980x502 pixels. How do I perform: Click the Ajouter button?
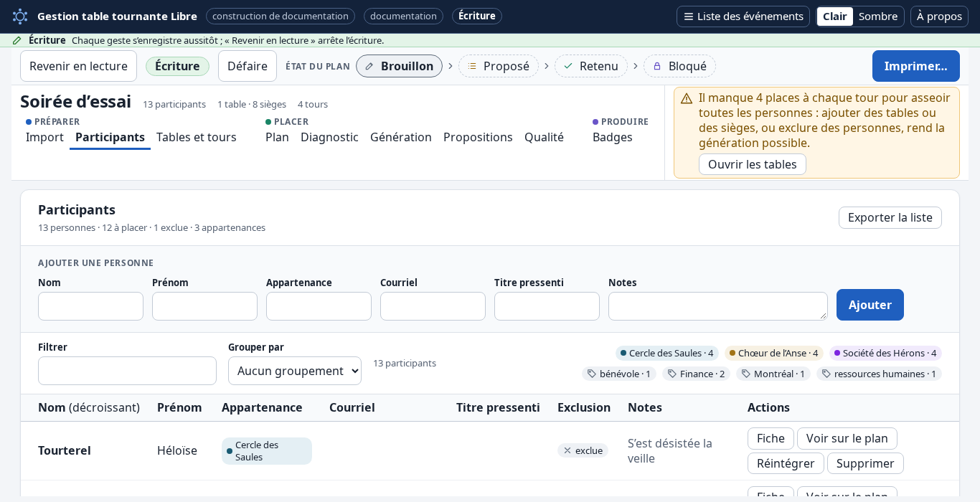tap(870, 305)
